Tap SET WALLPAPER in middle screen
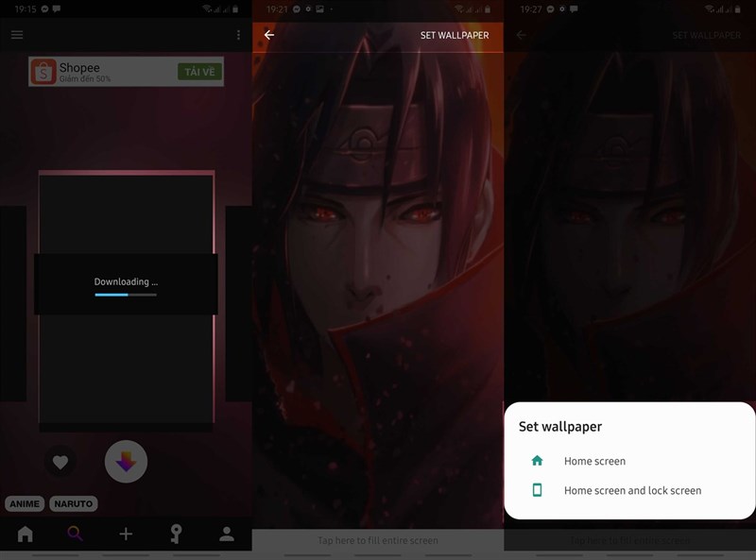 (x=455, y=35)
